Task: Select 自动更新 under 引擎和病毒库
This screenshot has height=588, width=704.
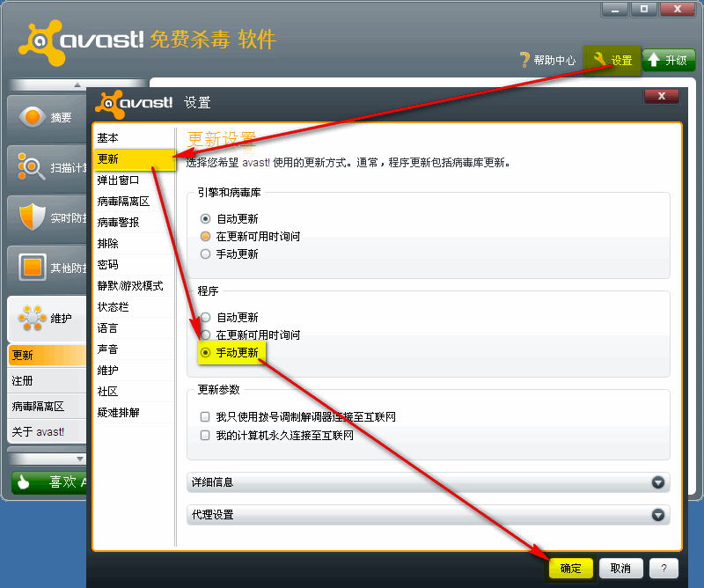Action: (x=206, y=218)
